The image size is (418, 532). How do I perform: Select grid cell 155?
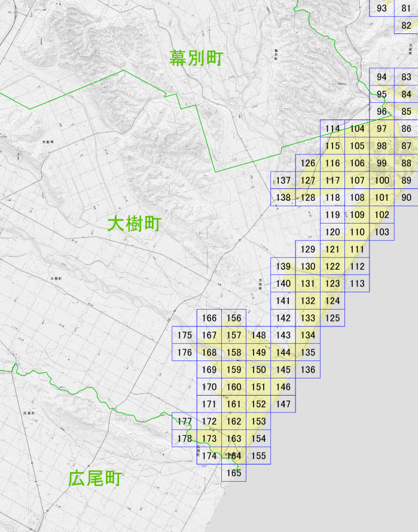(x=258, y=455)
